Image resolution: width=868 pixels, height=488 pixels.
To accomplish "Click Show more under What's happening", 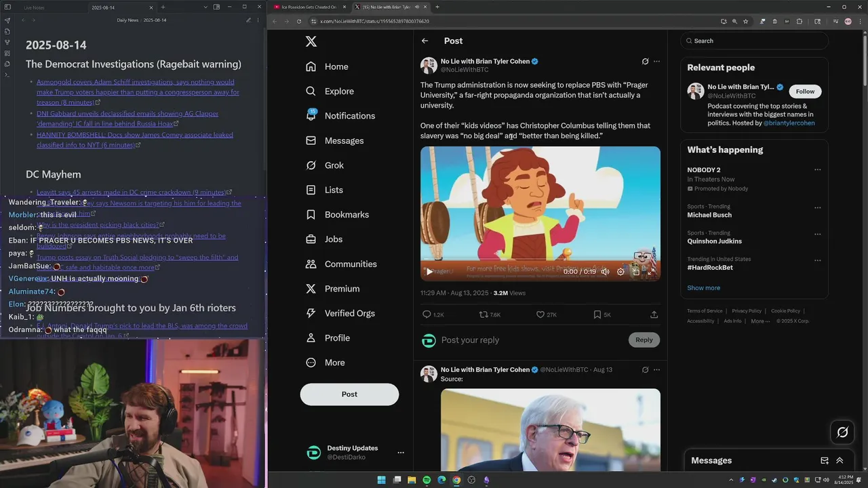I will [x=703, y=288].
